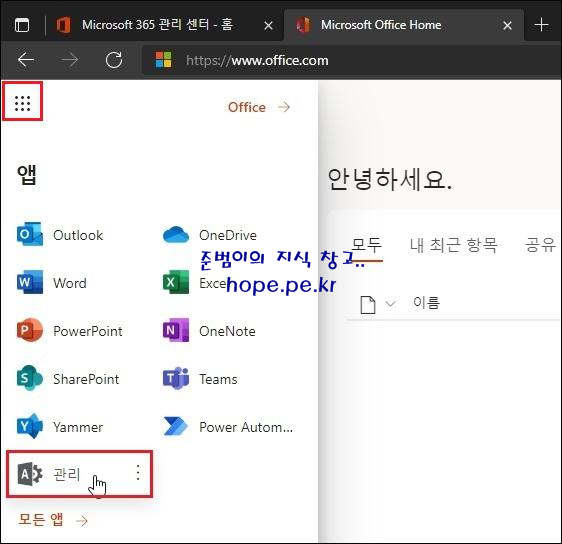Open PowerPoint app icon
Viewport: 562px width, 544px height.
[x=30, y=330]
